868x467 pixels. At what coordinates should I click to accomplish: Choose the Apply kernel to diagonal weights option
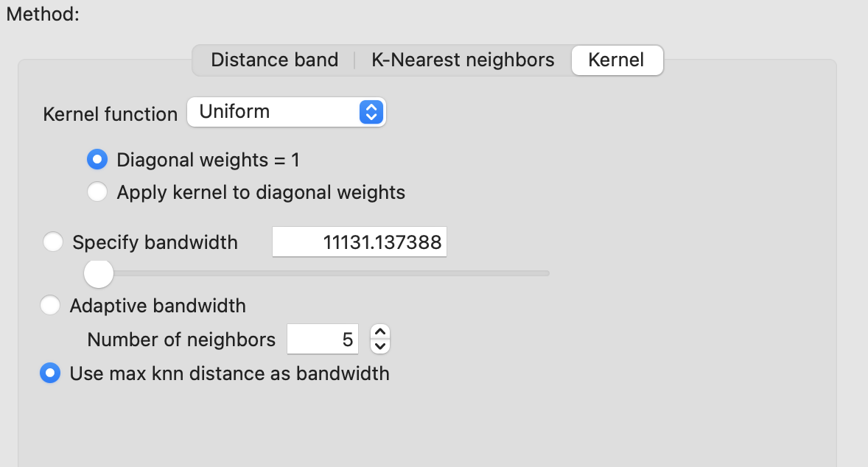click(97, 192)
